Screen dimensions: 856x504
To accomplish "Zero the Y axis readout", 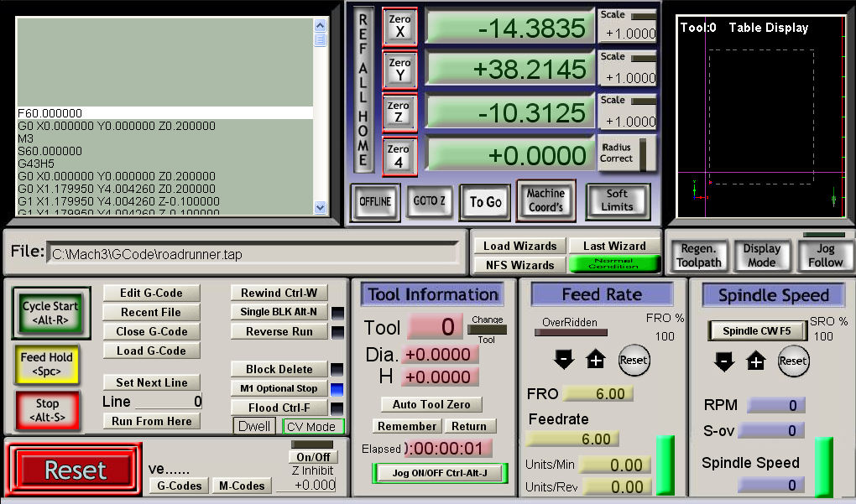I will tap(399, 70).
